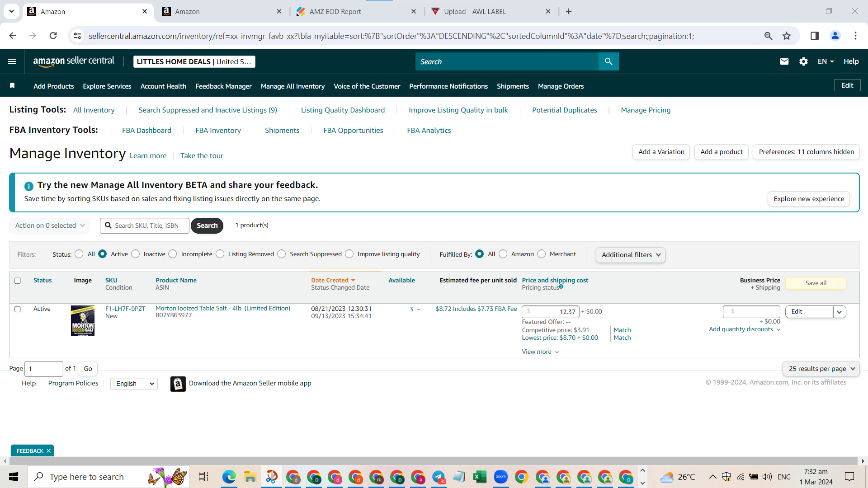Click the Amazon Seller app icon

coord(178,384)
